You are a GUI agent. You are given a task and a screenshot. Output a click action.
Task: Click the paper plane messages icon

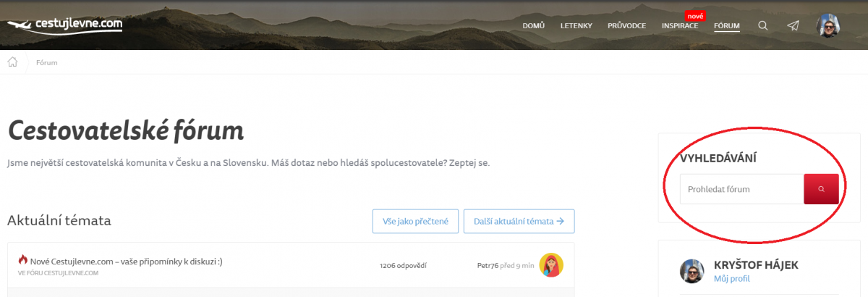pos(793,26)
